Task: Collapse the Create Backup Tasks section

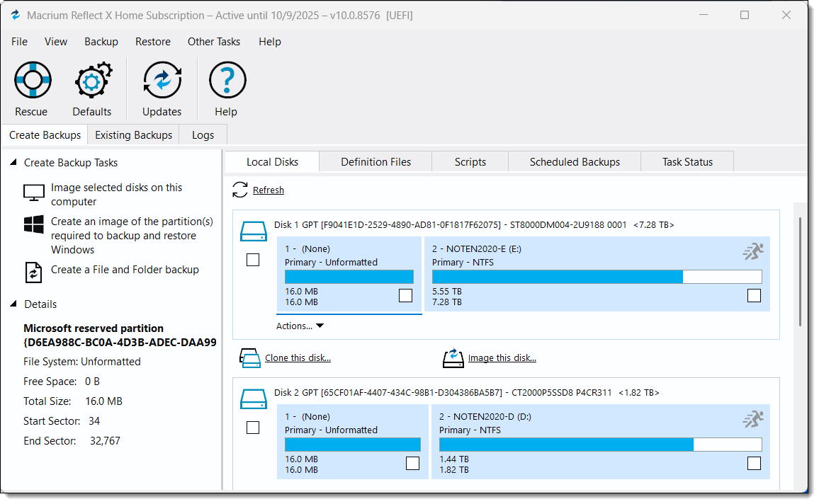Action: (x=13, y=163)
